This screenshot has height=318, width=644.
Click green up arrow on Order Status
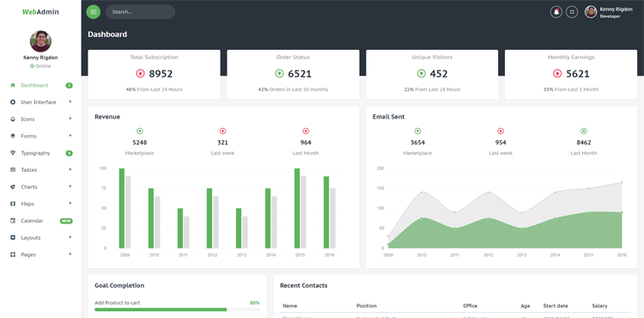279,74
